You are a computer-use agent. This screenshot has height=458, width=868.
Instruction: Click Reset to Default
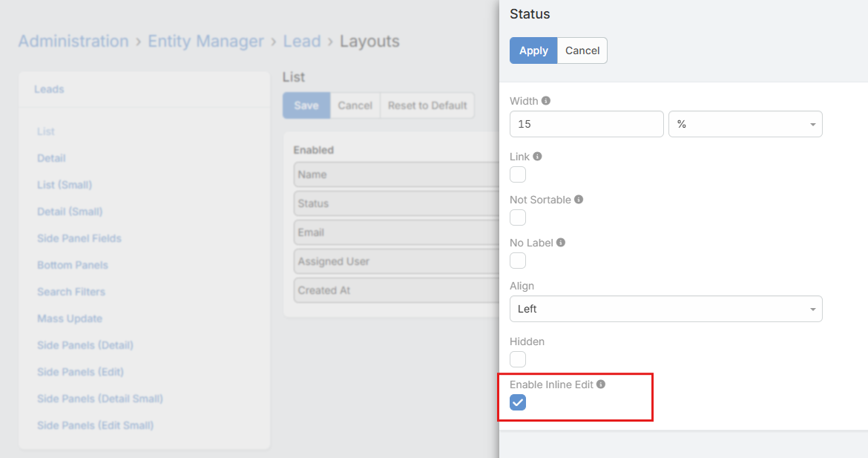[427, 105]
